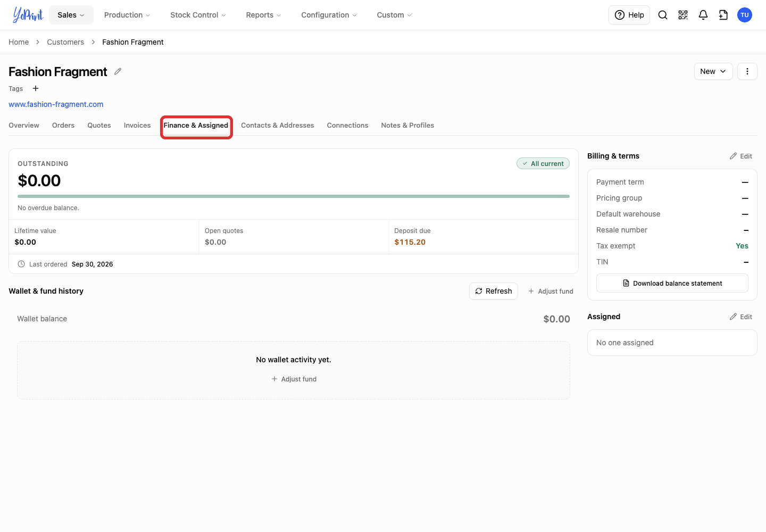The height and width of the screenshot is (532, 766).
Task: Switch to the Invoices tab
Action: pos(137,126)
